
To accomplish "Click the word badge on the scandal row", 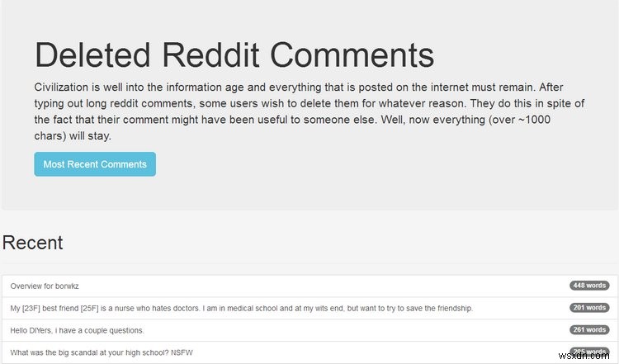I will pyautogui.click(x=589, y=352).
